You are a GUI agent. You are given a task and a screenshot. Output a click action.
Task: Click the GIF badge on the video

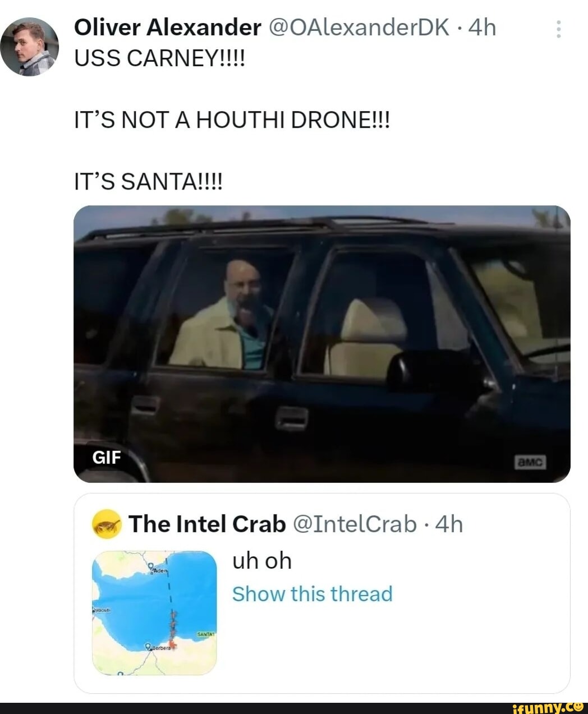tap(107, 458)
